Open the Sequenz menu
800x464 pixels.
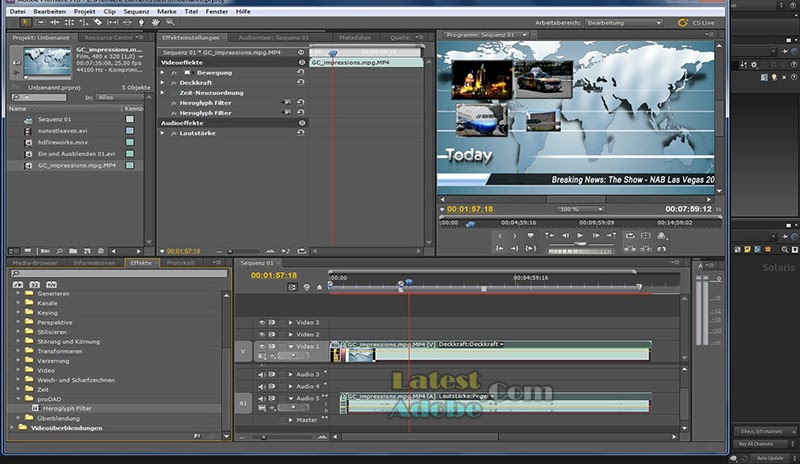[x=136, y=11]
